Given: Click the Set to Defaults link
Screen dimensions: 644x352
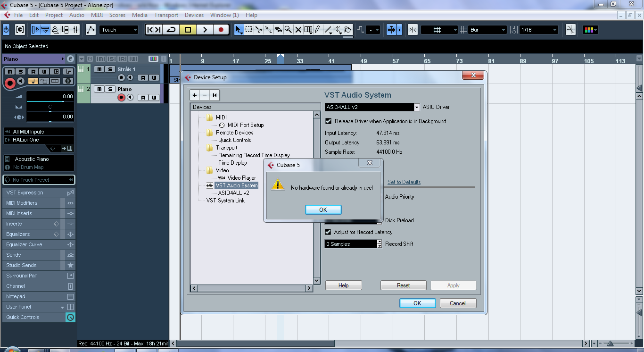Looking at the screenshot, I should tap(404, 182).
